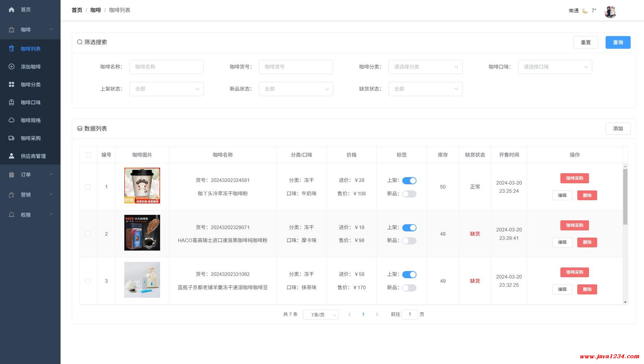Click 删除 for the 蓝瓶子 coffee row

pyautogui.click(x=587, y=289)
